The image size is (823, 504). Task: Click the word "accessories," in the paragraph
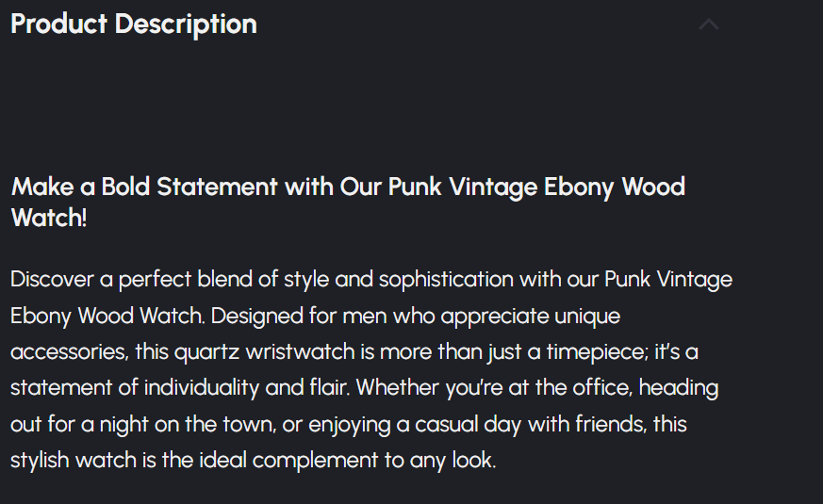click(68, 351)
